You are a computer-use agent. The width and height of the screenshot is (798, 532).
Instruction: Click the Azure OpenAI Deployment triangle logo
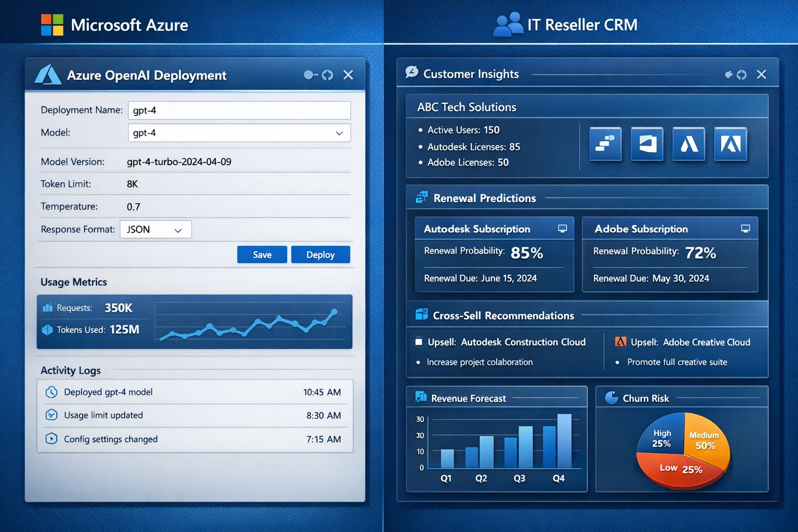[x=47, y=75]
